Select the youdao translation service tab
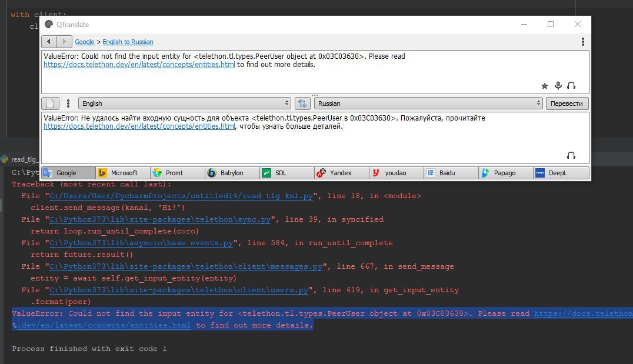Viewport: 633px width, 364px height. click(x=397, y=173)
